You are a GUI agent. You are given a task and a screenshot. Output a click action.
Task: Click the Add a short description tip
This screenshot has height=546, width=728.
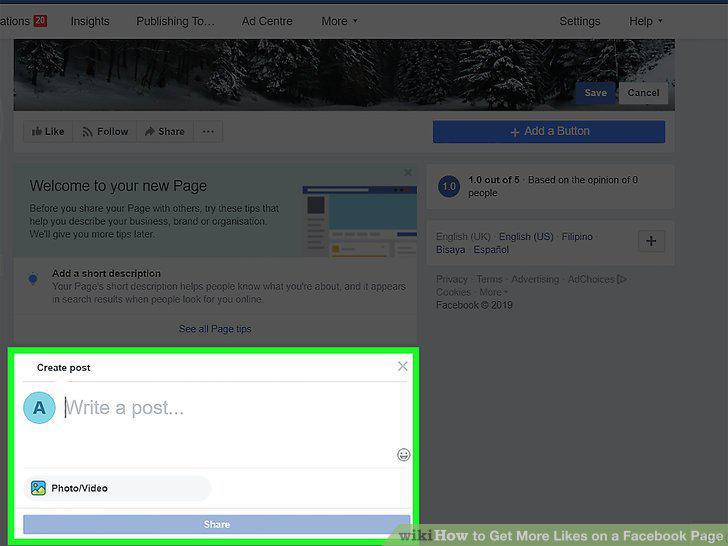215,286
